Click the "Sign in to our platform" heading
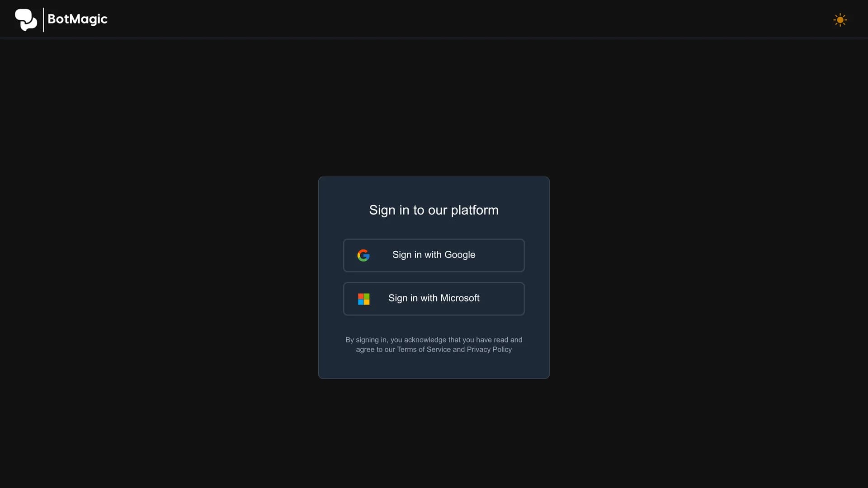Viewport: 868px width, 488px height. [x=434, y=210]
